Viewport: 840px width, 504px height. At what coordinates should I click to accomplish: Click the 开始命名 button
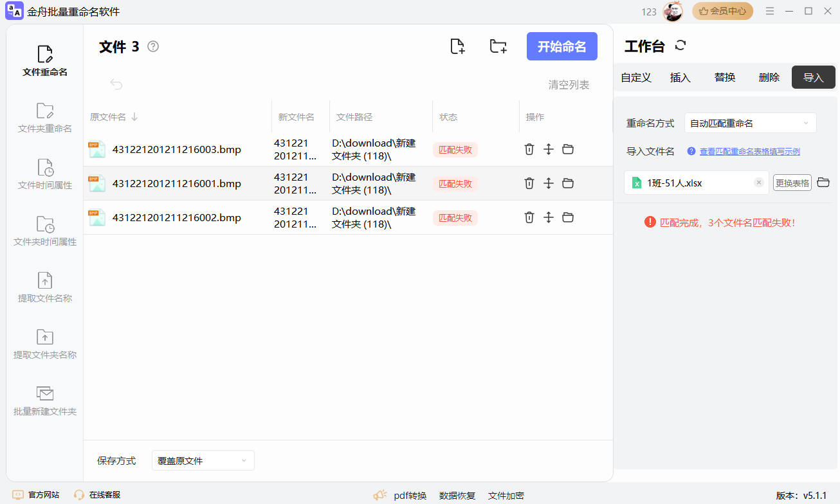point(562,46)
